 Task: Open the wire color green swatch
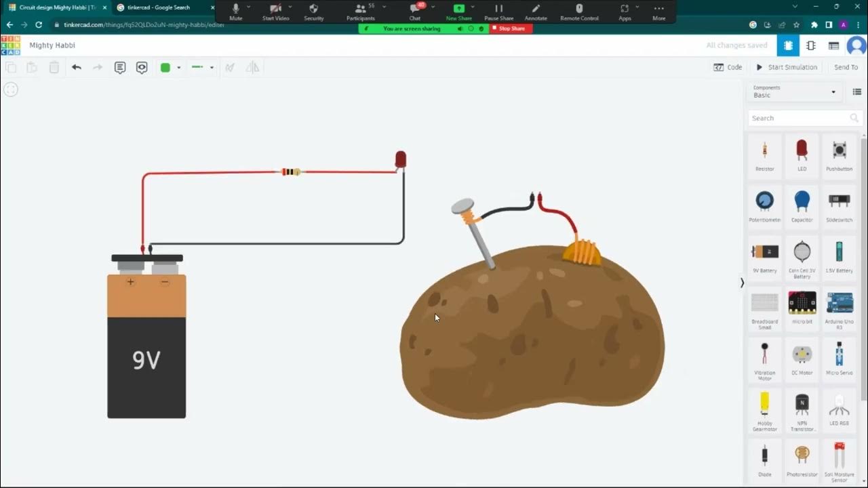[x=165, y=67]
